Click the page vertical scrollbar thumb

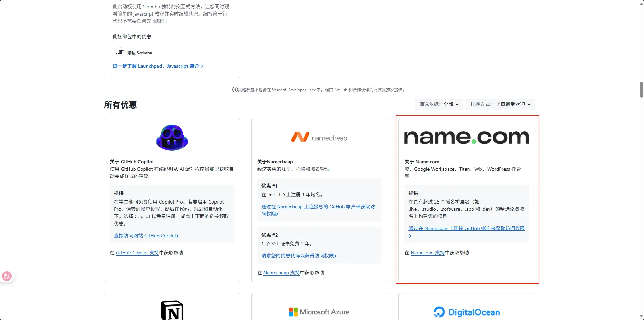click(x=641, y=90)
